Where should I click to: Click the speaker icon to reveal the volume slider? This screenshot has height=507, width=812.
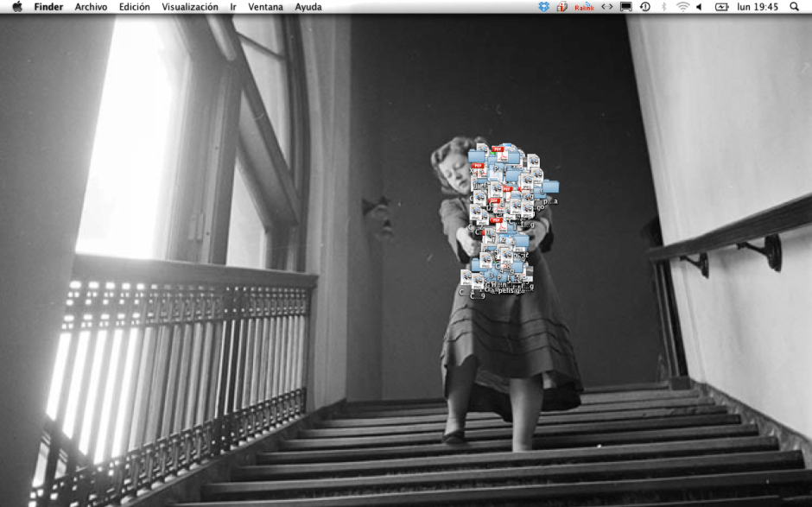point(697,7)
